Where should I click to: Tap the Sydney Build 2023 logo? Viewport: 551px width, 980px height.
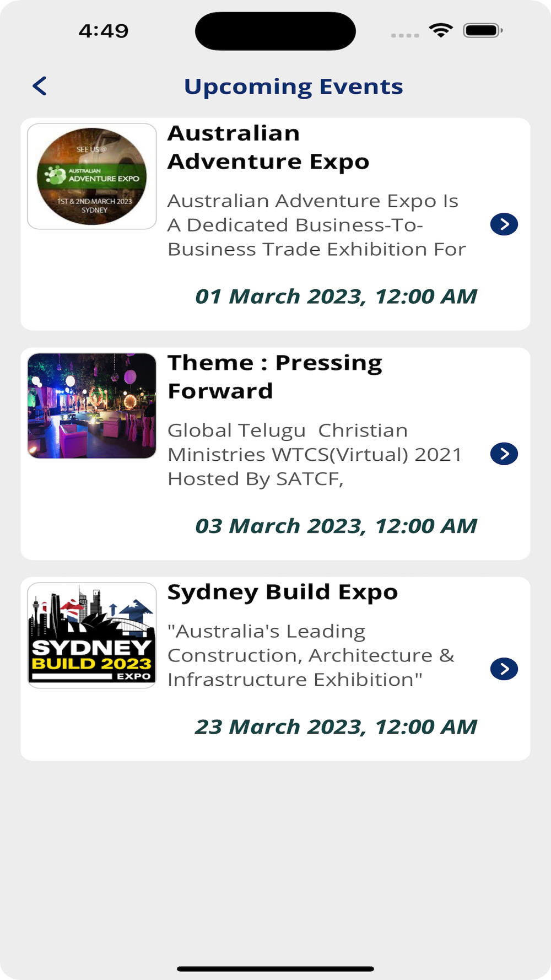[92, 635]
